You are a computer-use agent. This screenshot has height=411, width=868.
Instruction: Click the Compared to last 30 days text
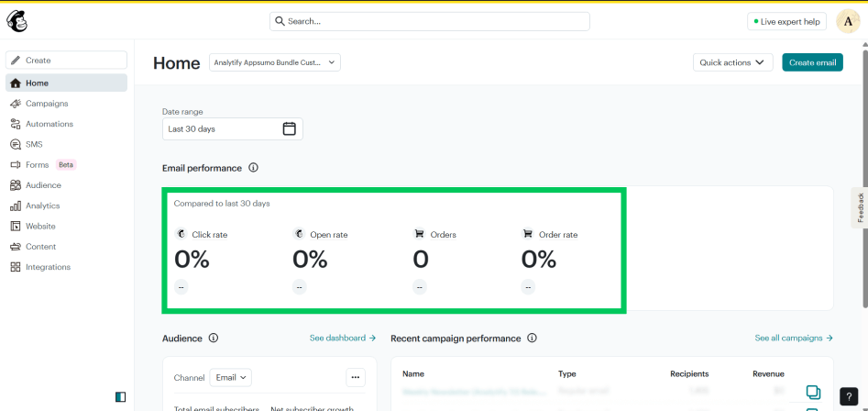pos(222,204)
